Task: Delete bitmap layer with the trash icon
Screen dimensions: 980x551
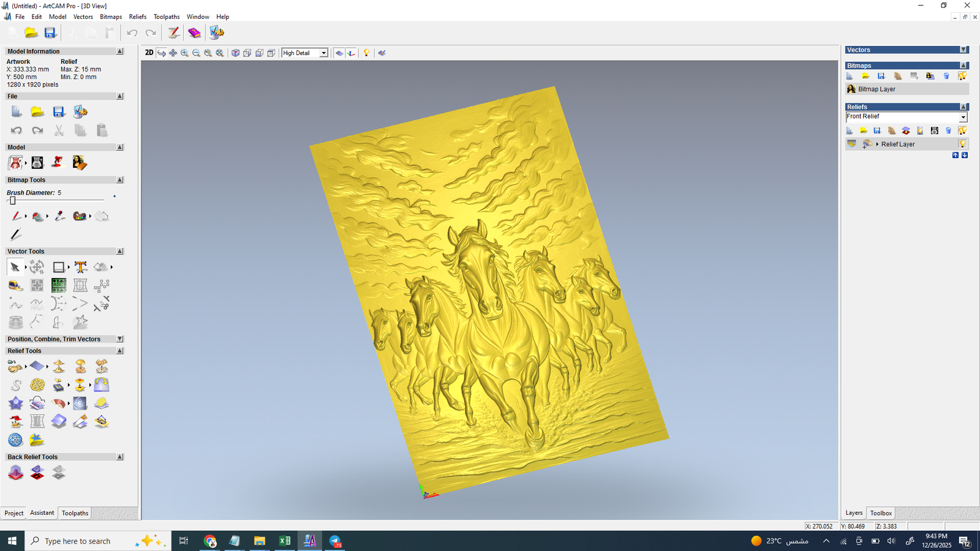Action: [946, 76]
